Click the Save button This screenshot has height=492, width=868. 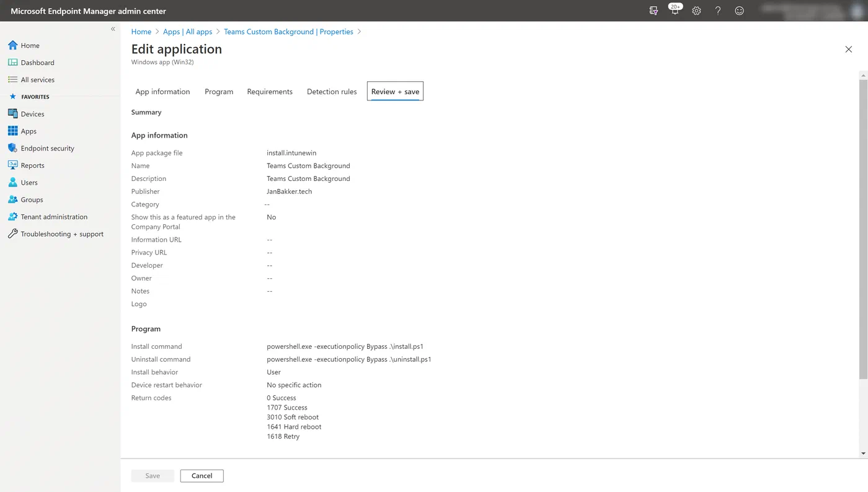[153, 476]
